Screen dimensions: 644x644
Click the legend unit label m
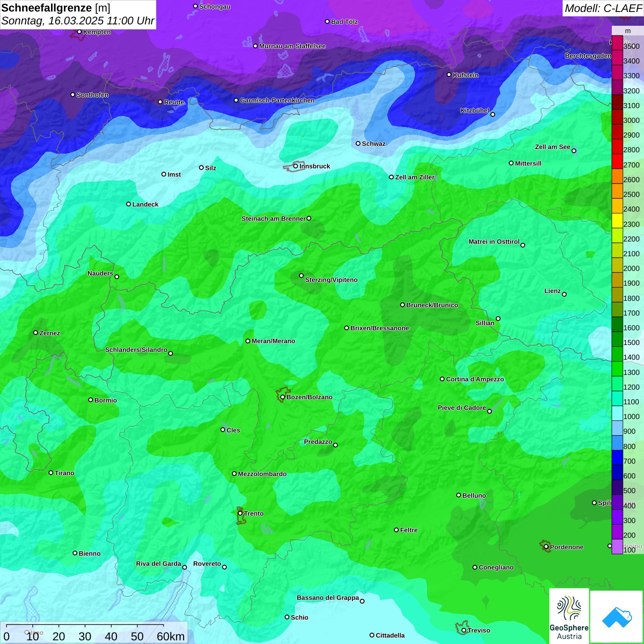click(627, 31)
